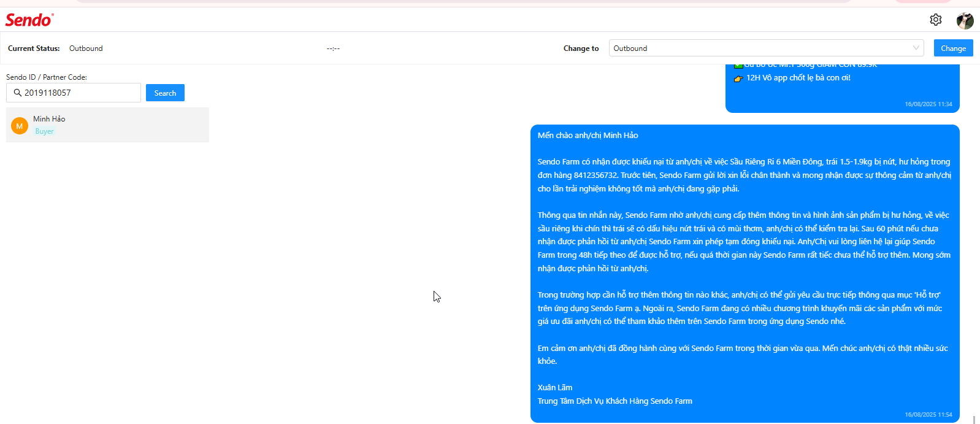This screenshot has height=424, width=980.
Task: Click the magnifier icon in search field
Action: coord(18,93)
